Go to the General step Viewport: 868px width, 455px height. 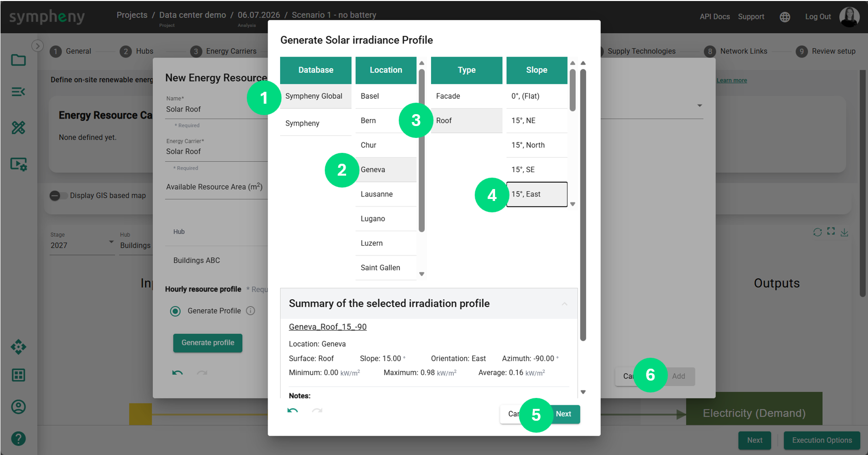(x=71, y=51)
